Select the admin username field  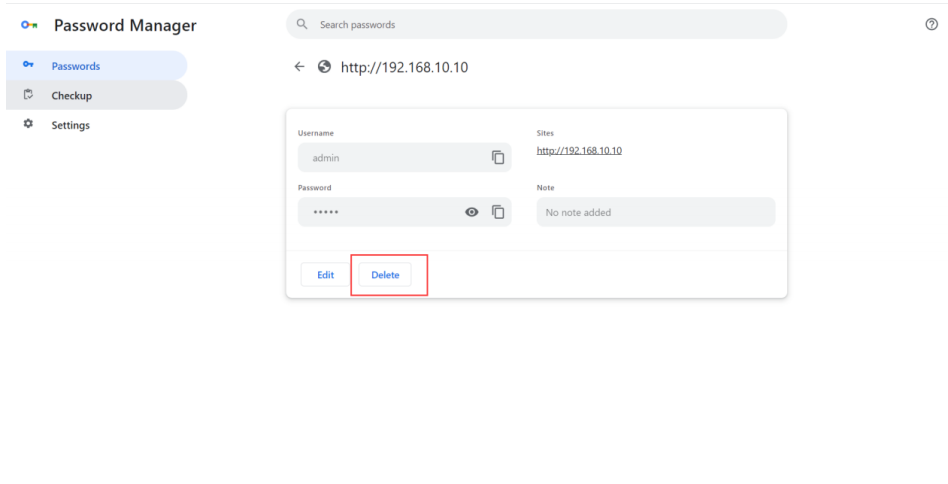[x=390, y=157]
